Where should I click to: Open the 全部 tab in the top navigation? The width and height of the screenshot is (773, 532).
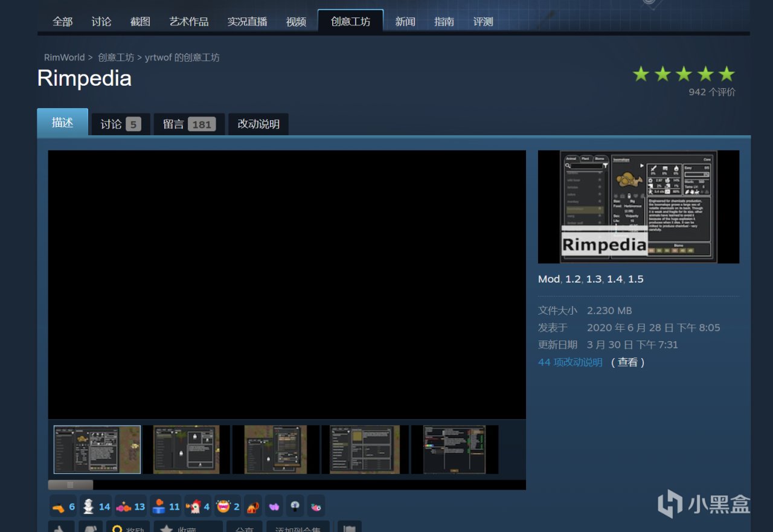coord(62,22)
